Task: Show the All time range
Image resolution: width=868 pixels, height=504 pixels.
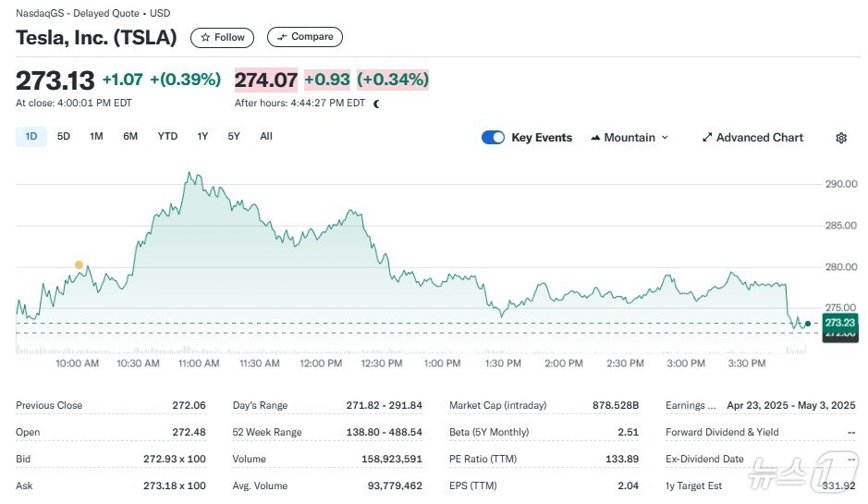Action: (x=266, y=137)
